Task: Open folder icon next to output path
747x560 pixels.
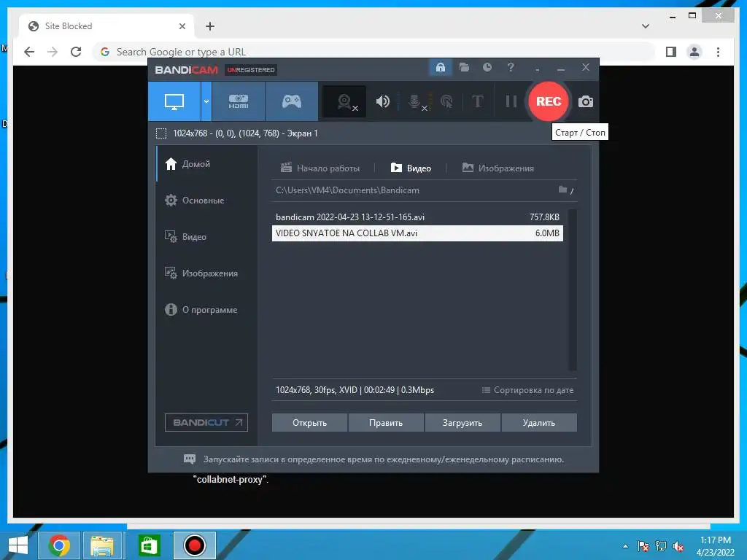Action: pyautogui.click(x=562, y=190)
